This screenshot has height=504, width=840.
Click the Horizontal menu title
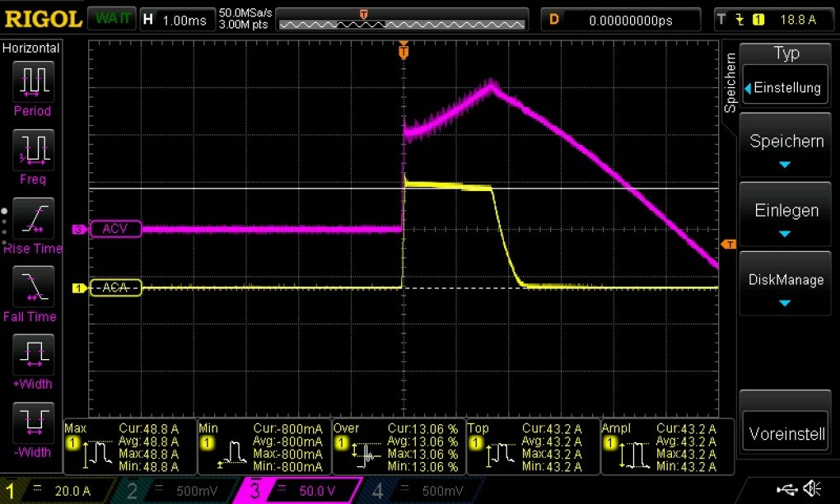click(x=31, y=49)
